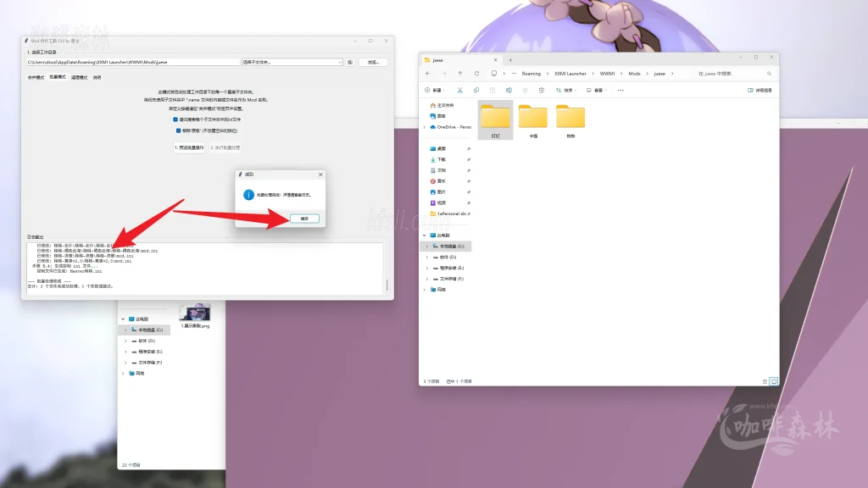
Task: Open the 选择子文件夹 dropdown
Action: [292, 62]
